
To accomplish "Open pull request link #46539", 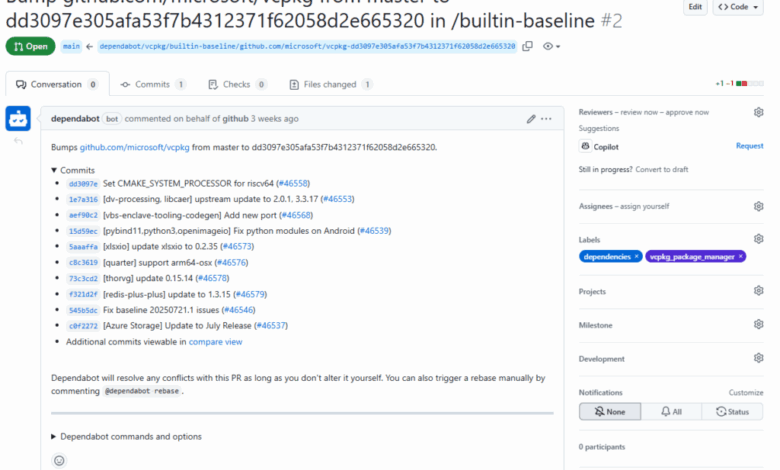I will pyautogui.click(x=374, y=231).
